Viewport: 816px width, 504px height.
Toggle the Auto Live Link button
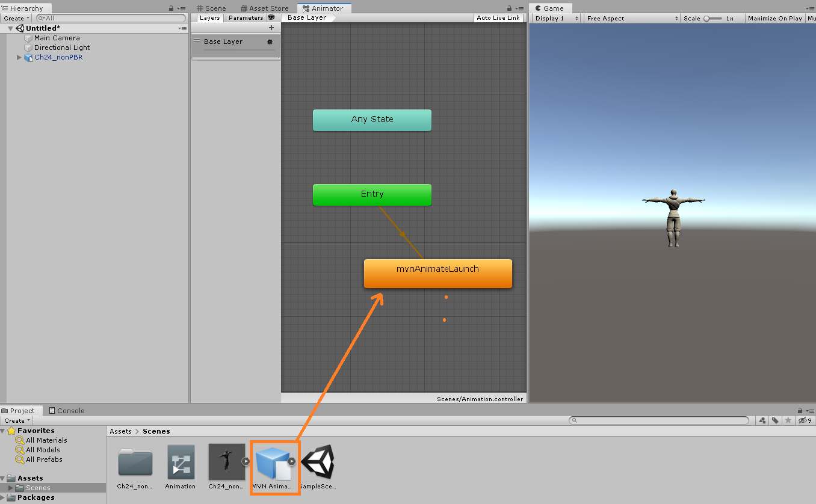click(x=498, y=18)
